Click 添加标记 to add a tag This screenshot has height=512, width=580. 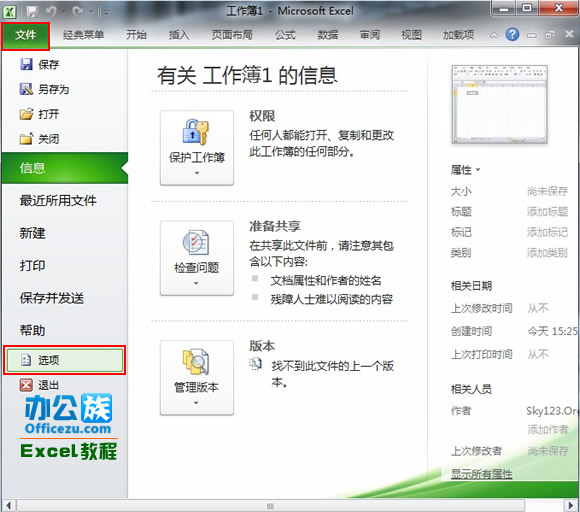(x=547, y=232)
